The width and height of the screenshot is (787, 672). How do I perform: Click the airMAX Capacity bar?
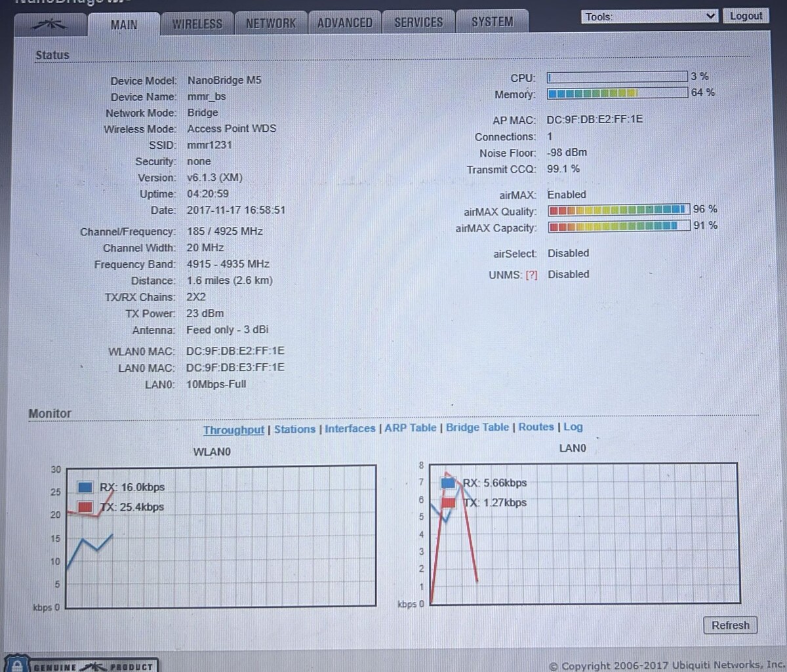click(x=619, y=226)
